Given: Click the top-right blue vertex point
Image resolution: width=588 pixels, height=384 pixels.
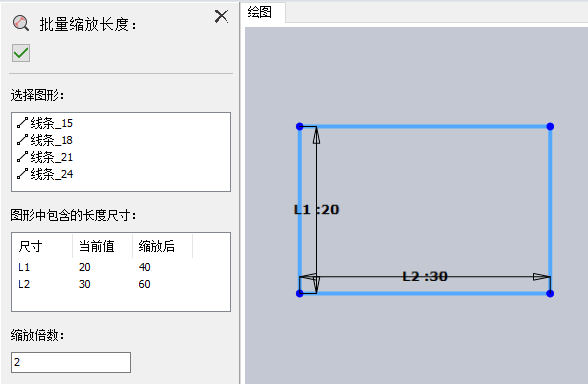Looking at the screenshot, I should tap(550, 126).
